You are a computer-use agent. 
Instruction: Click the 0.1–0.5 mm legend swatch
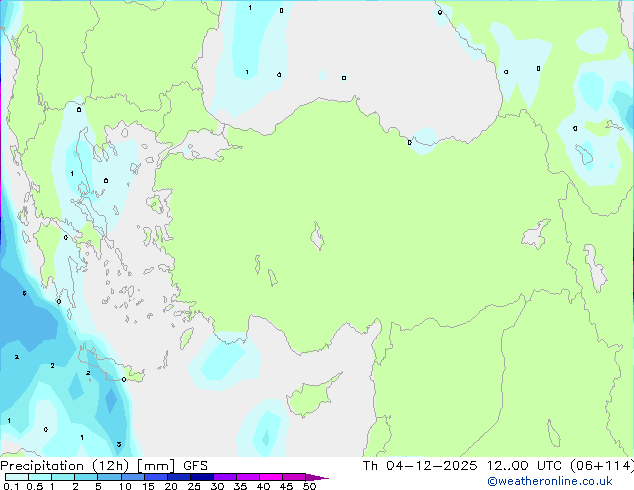(x=17, y=477)
